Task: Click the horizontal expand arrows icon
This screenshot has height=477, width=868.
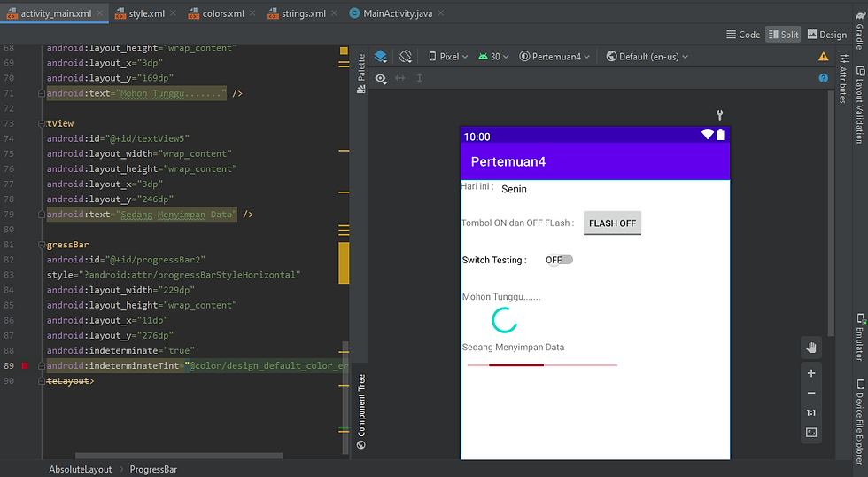Action: point(399,78)
